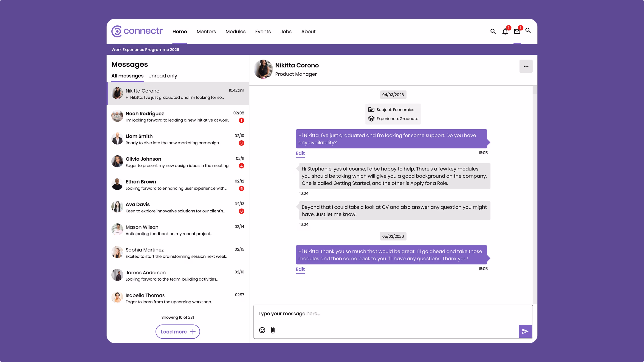Open the mail inbox icon
The height and width of the screenshot is (362, 644).
[517, 32]
